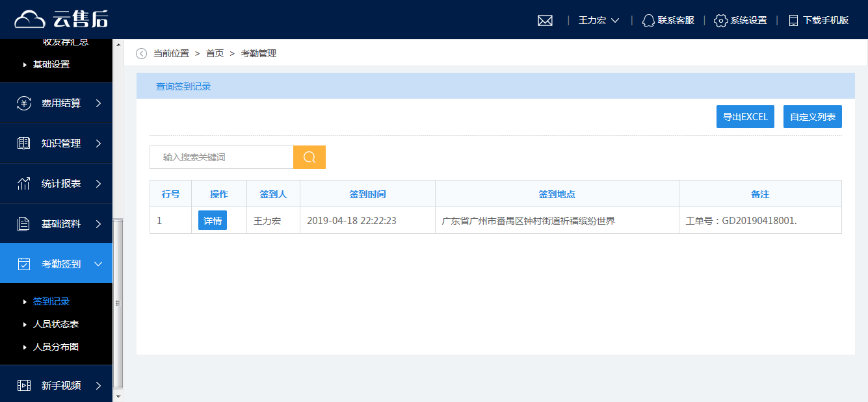Open 基础资料 menu label
The width and height of the screenshot is (868, 402).
61,224
